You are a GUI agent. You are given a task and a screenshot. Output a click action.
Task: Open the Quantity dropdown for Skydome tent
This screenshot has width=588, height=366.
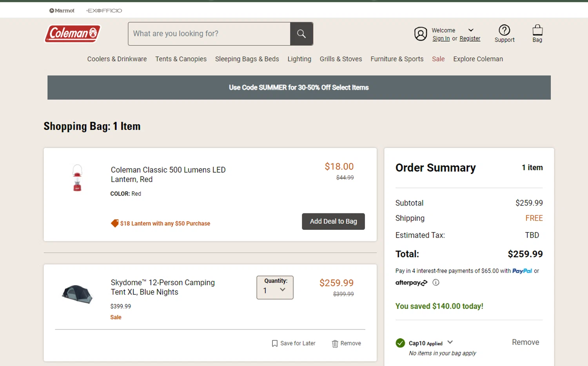point(275,288)
